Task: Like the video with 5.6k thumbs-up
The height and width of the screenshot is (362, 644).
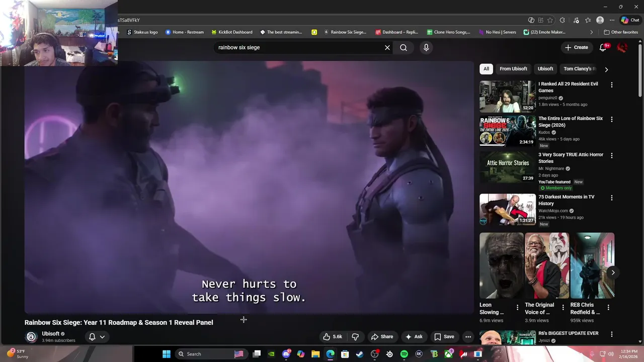Action: point(333,337)
